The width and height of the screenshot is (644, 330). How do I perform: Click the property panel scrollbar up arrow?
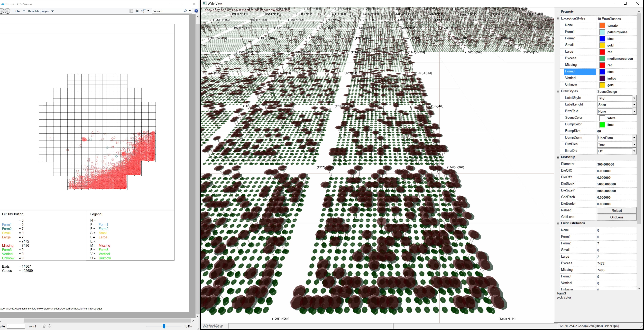click(x=639, y=11)
